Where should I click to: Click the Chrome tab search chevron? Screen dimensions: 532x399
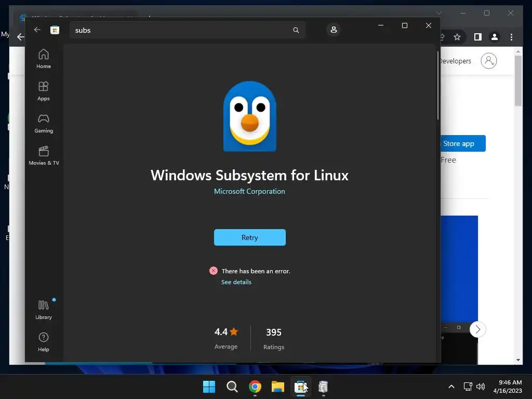pos(438,13)
